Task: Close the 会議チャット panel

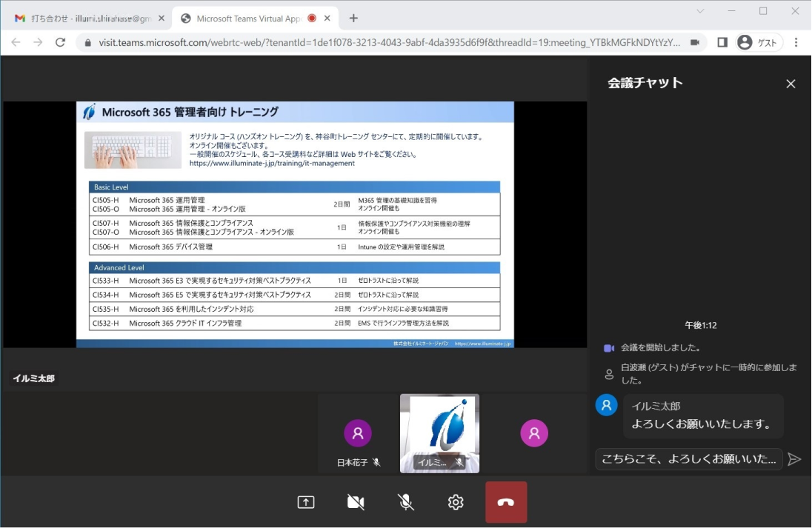Action: (x=791, y=84)
